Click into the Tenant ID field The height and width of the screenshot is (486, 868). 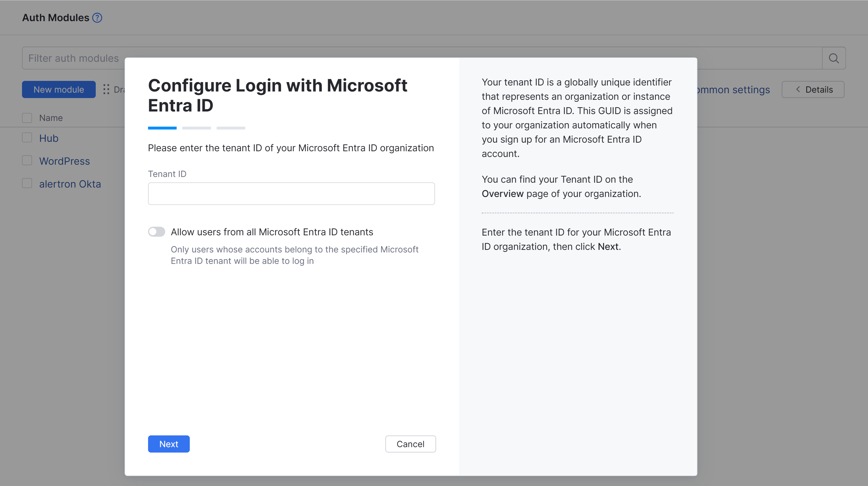(x=291, y=194)
